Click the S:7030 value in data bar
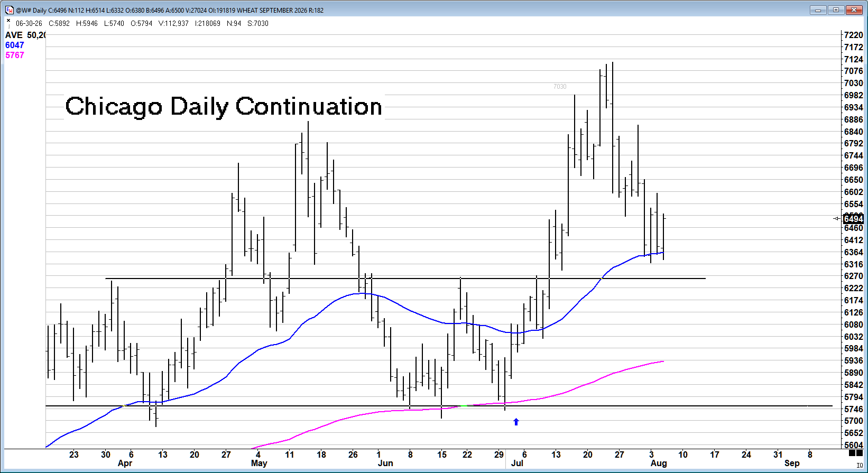Image resolution: width=868 pixels, height=473 pixels. click(258, 24)
